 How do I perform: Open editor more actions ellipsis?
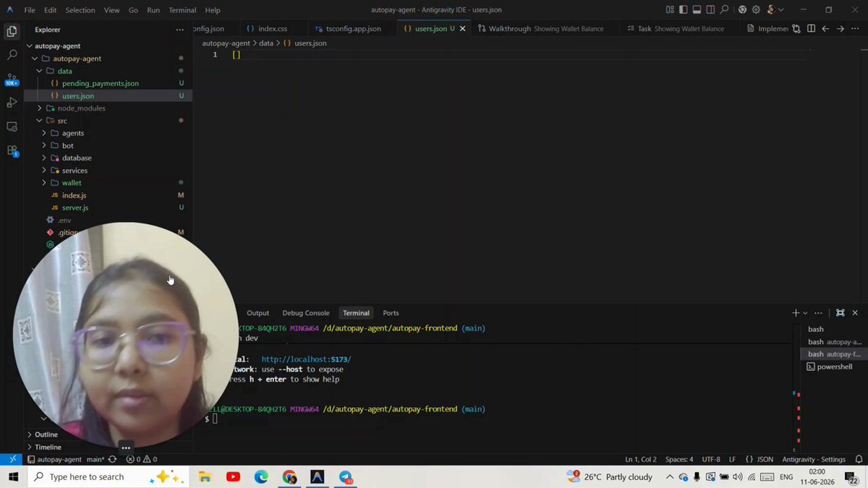[854, 29]
